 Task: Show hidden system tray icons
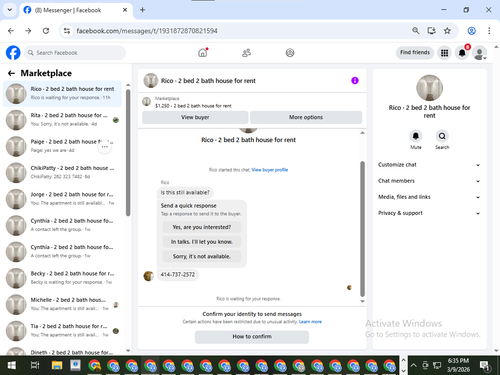click(x=413, y=366)
